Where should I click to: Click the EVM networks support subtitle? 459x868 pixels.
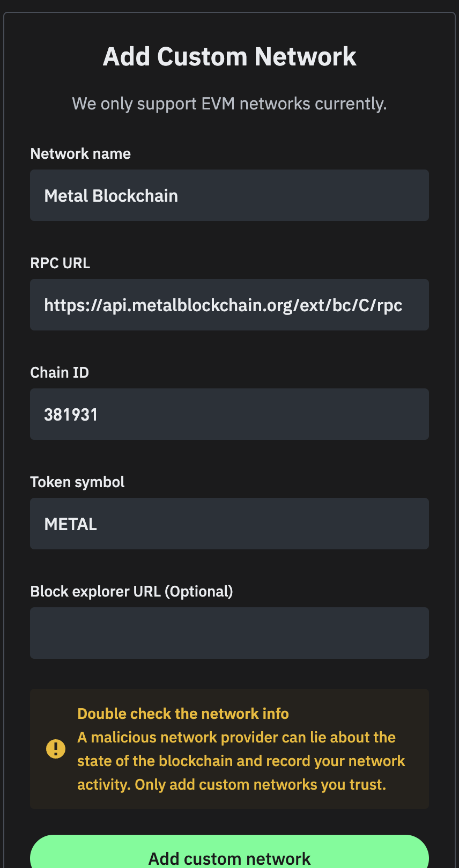pos(230,103)
